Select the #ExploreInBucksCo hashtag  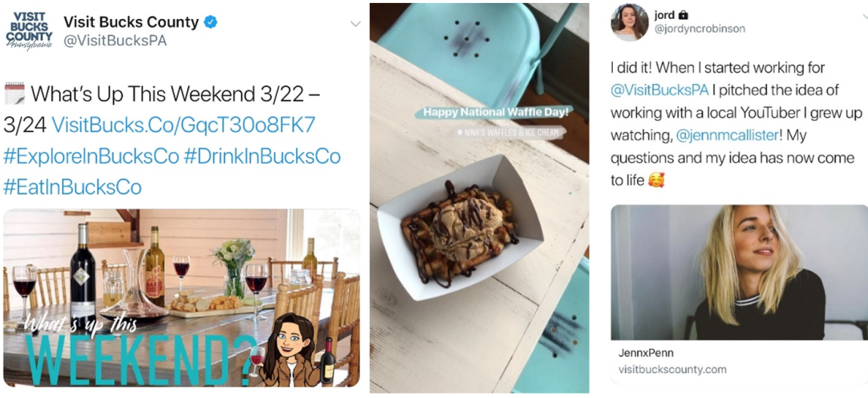(91, 156)
